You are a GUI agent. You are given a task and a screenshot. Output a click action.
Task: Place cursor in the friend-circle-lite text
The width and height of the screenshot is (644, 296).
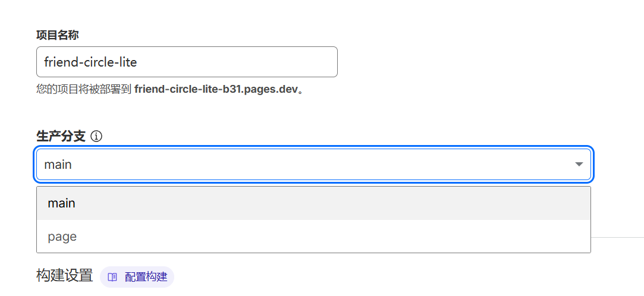(x=90, y=62)
